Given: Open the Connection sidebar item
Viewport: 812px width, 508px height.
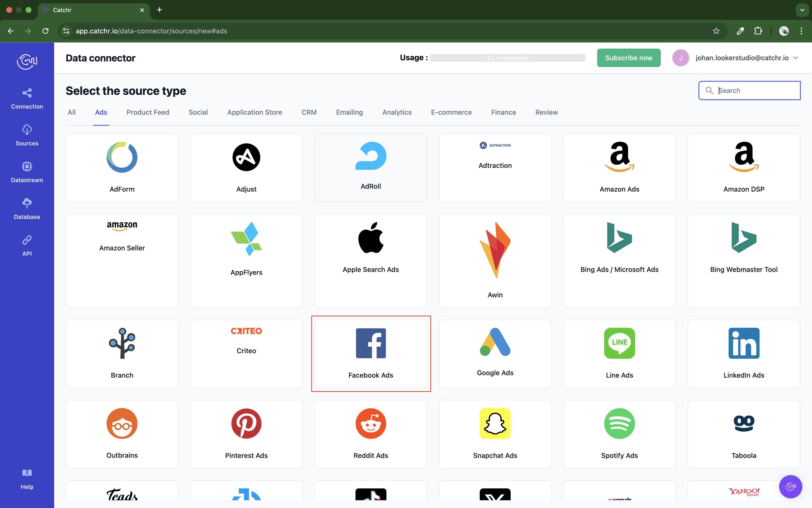Looking at the screenshot, I should click(27, 99).
